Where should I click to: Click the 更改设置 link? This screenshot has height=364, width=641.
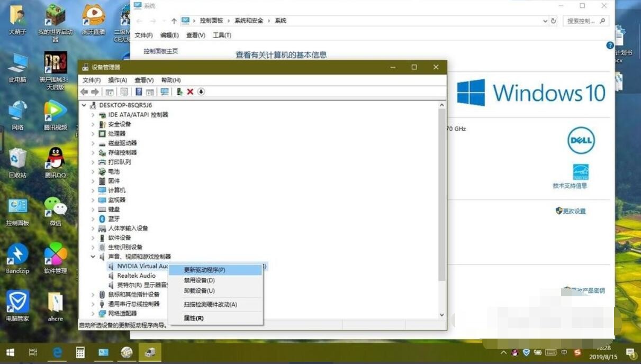(574, 211)
